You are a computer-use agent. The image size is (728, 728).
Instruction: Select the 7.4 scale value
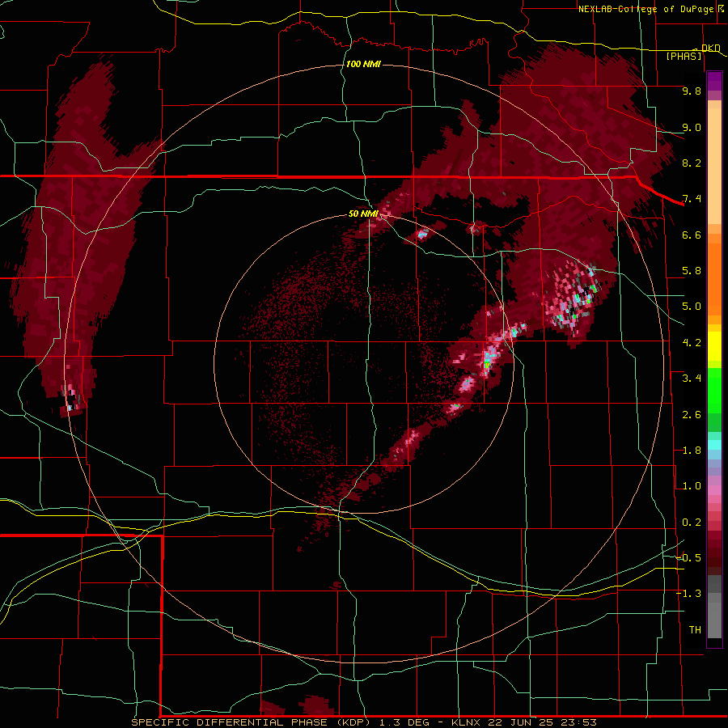tap(692, 199)
